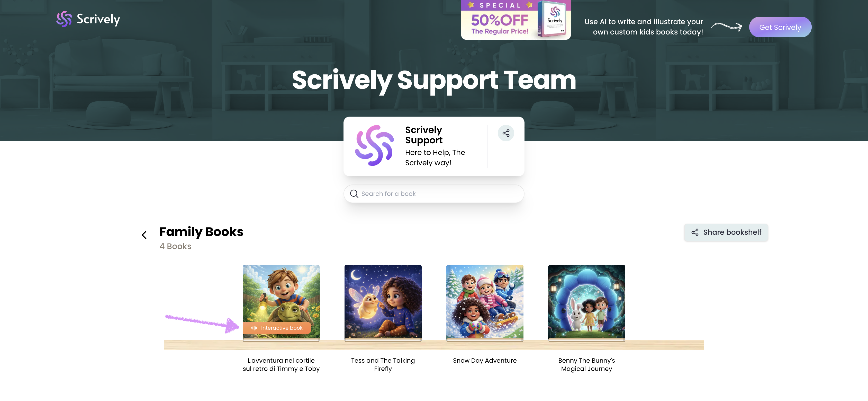The height and width of the screenshot is (401, 868).
Task: Focus the Search for a book field
Action: (434, 194)
